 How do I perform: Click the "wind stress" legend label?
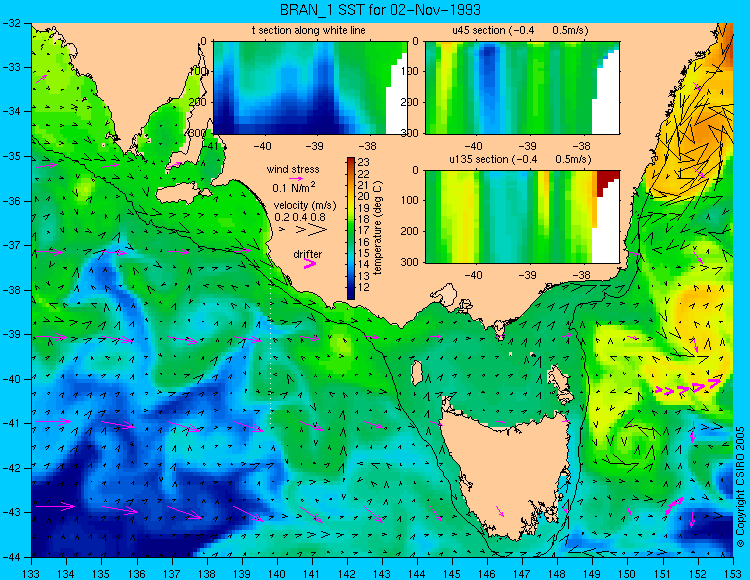click(x=293, y=169)
